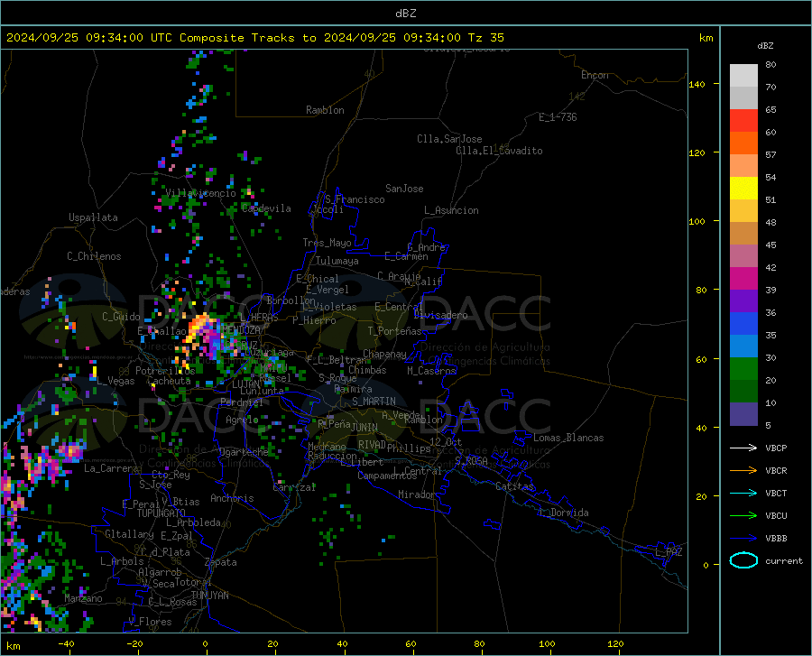Click the Ramblon label near top

[x=325, y=110]
